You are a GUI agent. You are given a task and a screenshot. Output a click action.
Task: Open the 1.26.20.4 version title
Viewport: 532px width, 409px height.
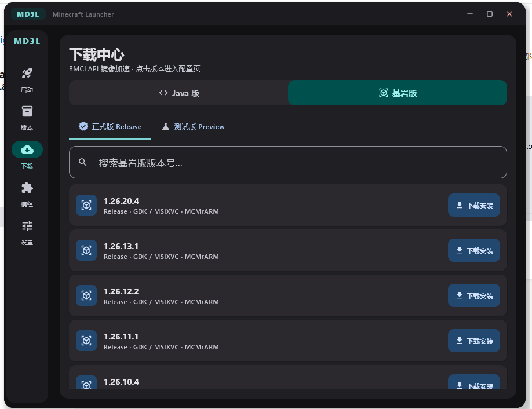tap(121, 201)
